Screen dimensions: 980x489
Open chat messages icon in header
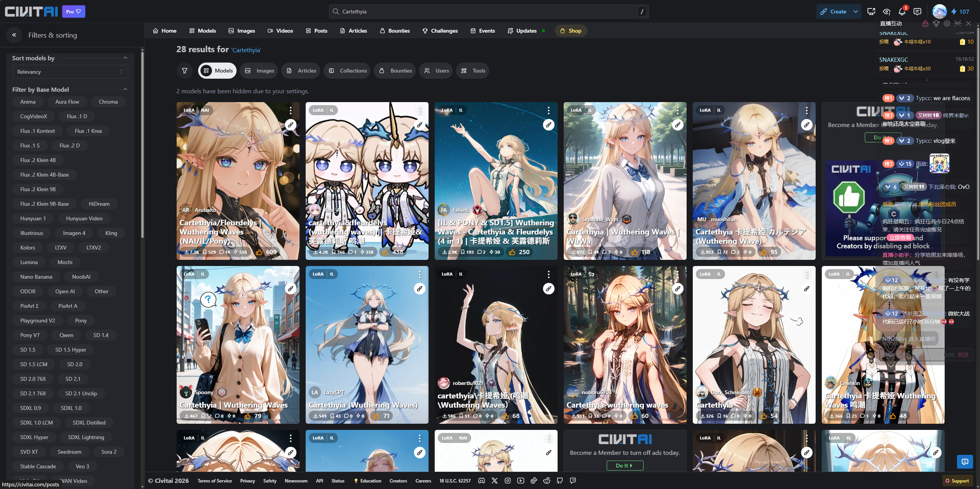917,12
